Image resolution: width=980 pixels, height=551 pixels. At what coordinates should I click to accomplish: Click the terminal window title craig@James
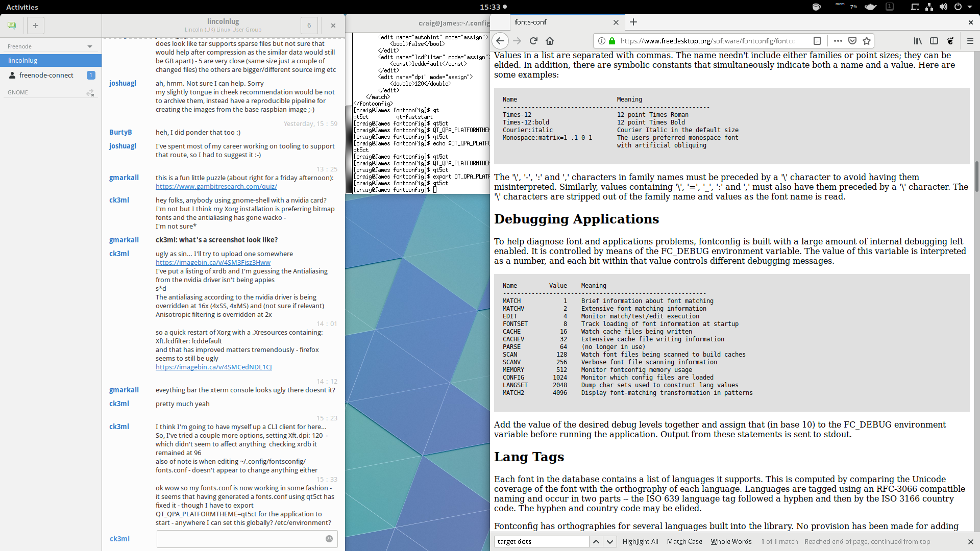tap(454, 23)
